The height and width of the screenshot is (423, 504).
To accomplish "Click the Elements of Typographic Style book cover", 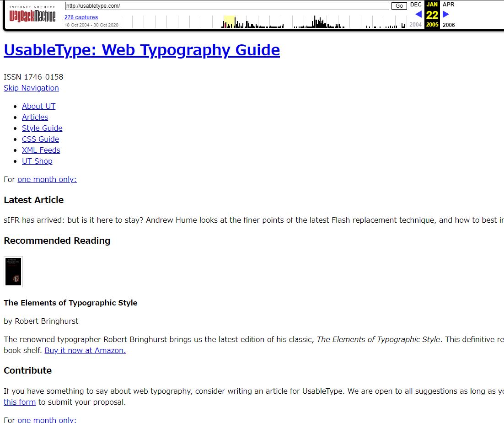I will [13, 272].
